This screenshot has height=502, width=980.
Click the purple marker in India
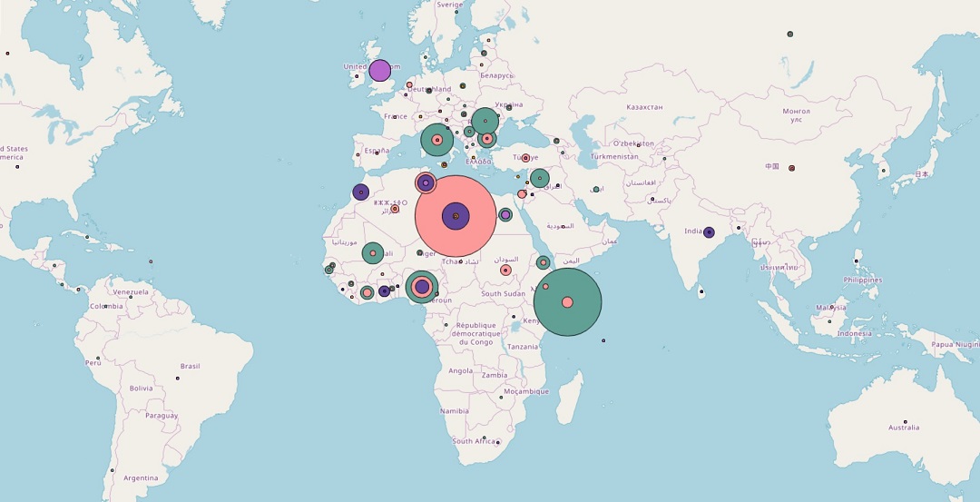(x=709, y=232)
